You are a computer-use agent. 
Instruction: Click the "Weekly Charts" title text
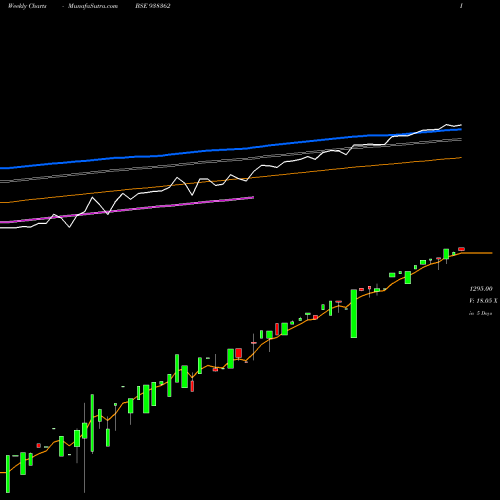pos(27,6)
